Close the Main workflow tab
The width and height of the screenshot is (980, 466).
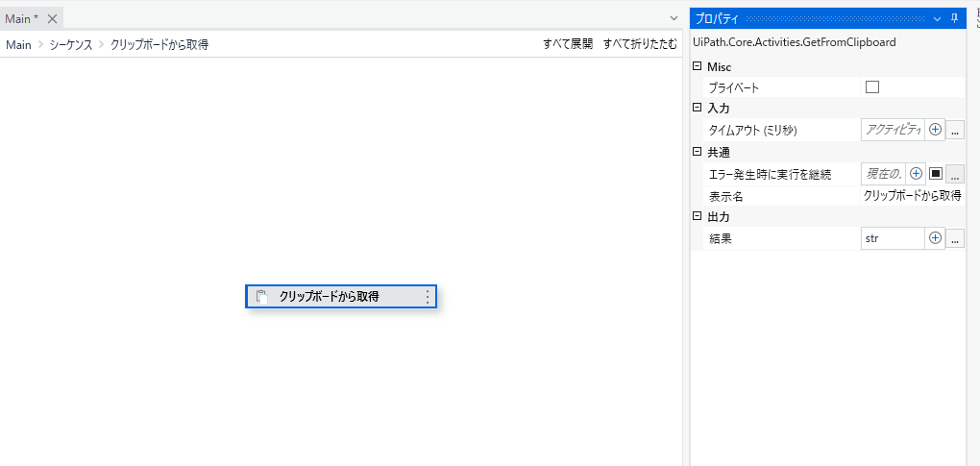[53, 19]
